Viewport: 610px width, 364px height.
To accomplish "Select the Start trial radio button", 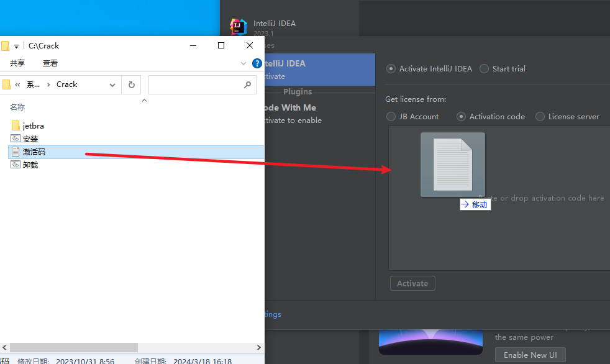I will [484, 69].
